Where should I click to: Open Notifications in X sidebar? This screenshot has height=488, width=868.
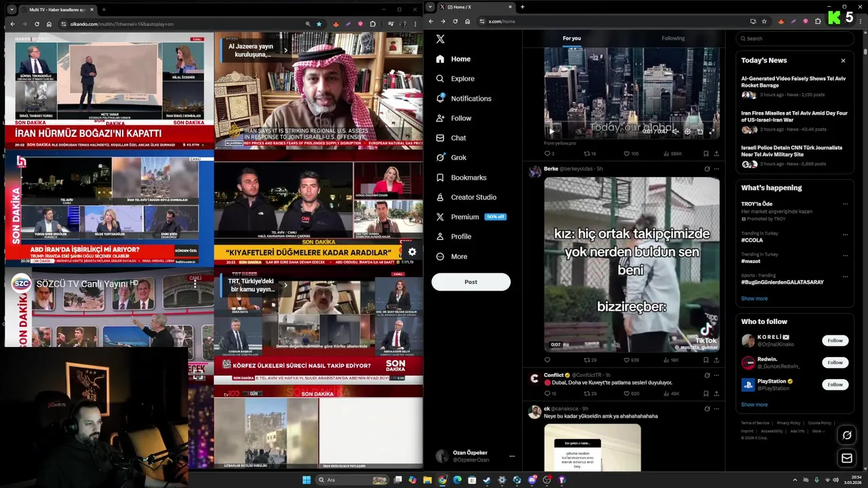464,98
